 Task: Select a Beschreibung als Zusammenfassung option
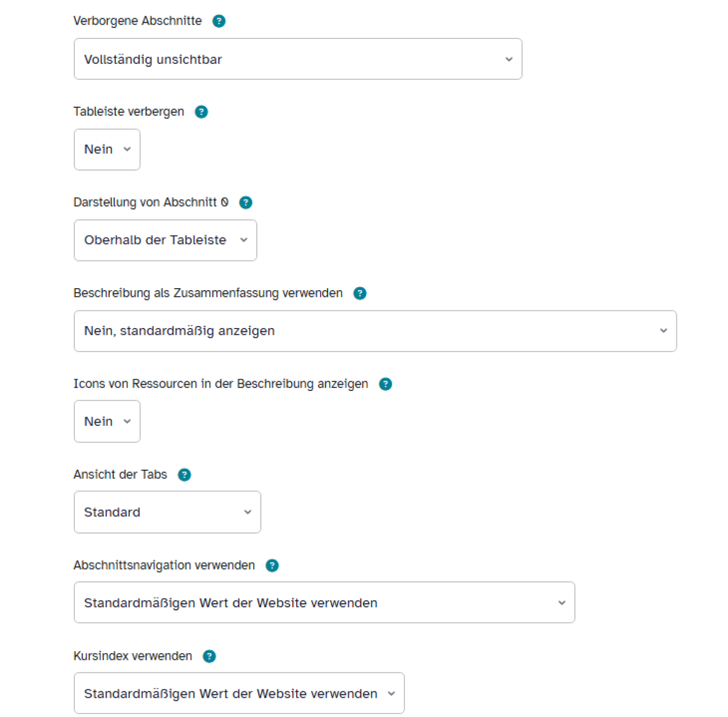[x=375, y=331]
